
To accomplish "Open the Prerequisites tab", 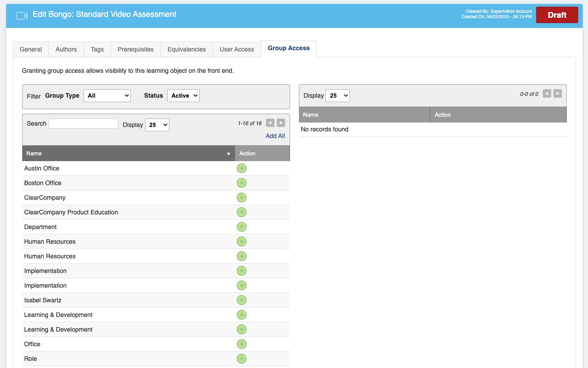I will pos(136,49).
